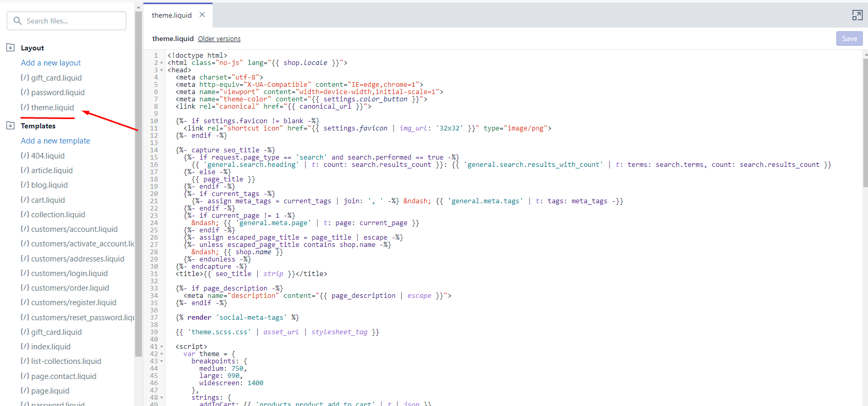Collapse the Layout folder section

point(10,48)
